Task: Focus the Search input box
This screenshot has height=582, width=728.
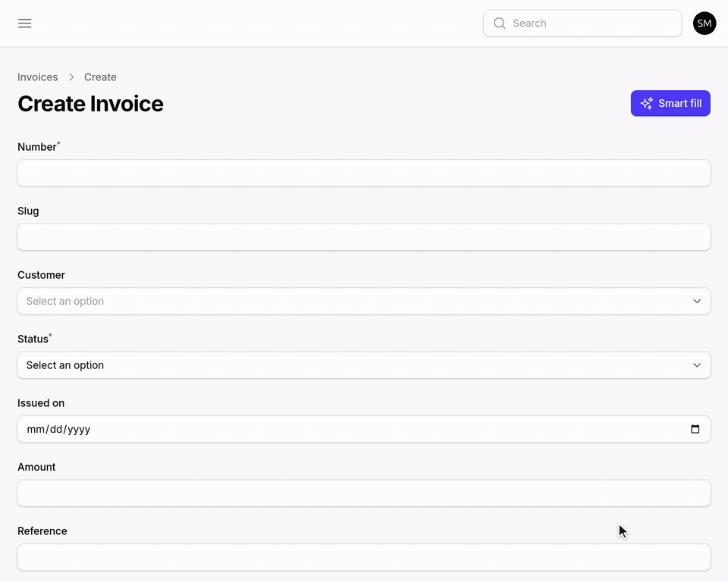Action: point(582,23)
